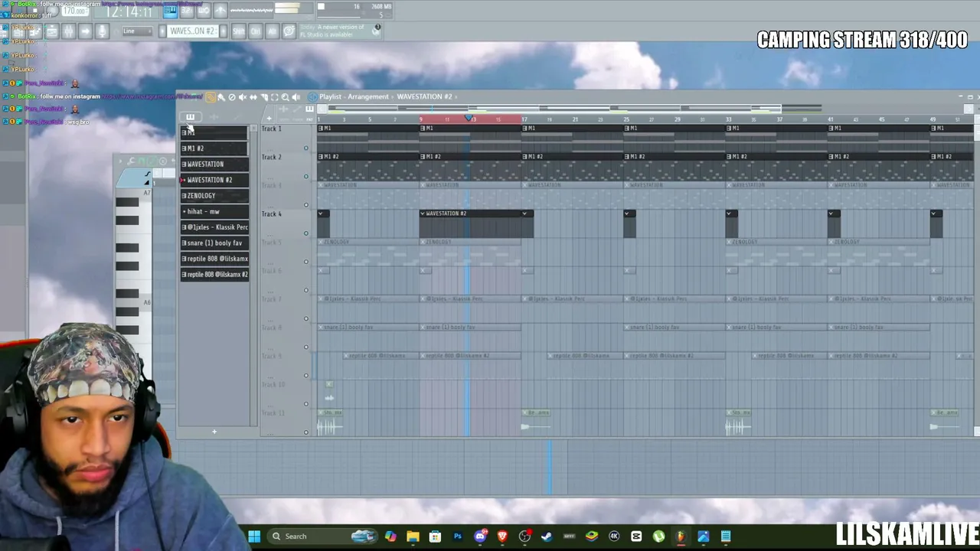Unmute Track 3 using its dot

coord(306,205)
